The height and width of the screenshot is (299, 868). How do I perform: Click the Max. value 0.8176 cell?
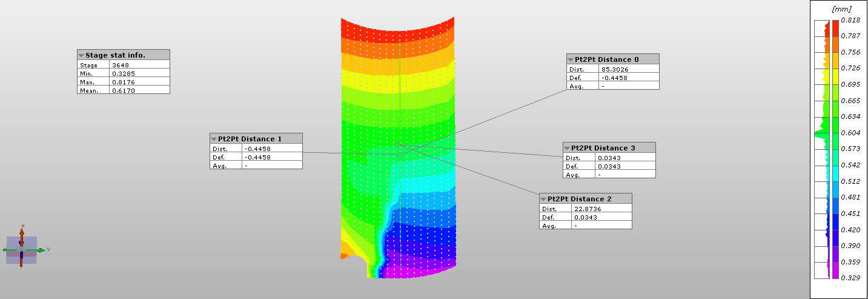pyautogui.click(x=139, y=82)
